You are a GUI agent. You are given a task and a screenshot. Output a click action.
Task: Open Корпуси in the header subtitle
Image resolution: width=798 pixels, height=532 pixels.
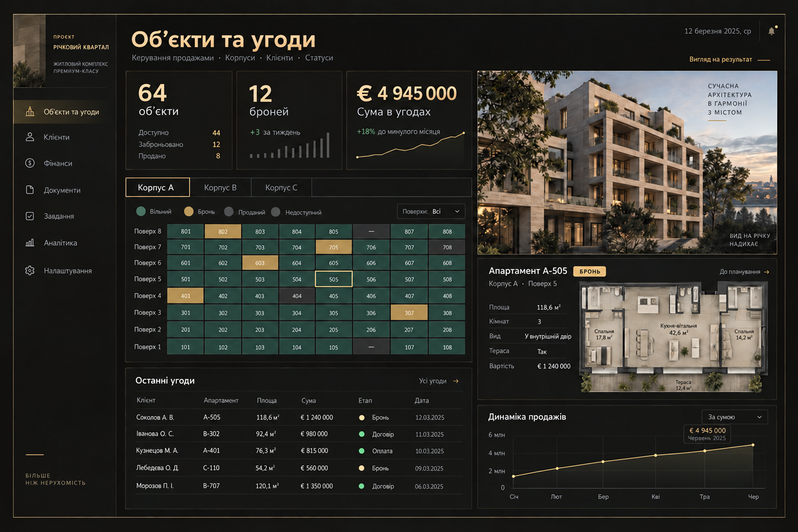click(x=240, y=58)
